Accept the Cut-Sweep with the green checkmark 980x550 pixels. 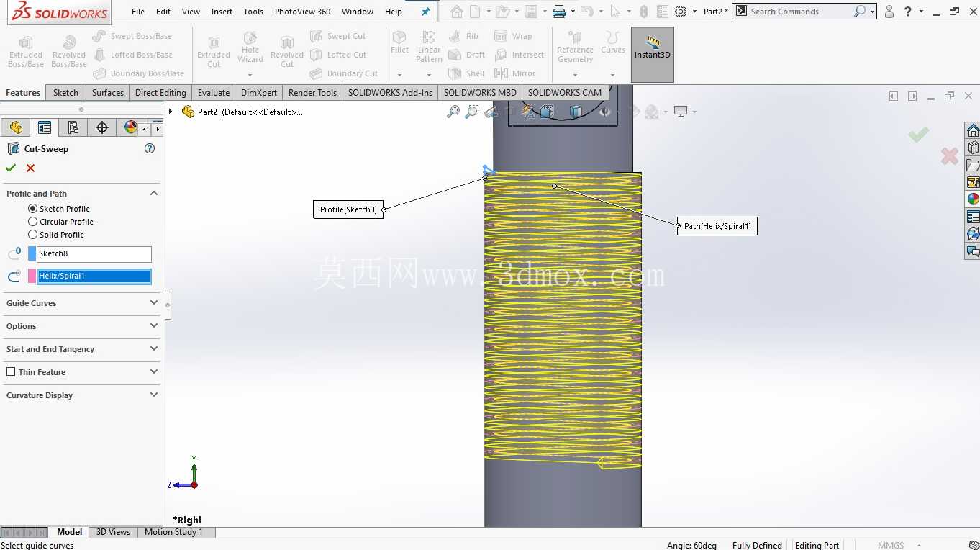coord(11,168)
